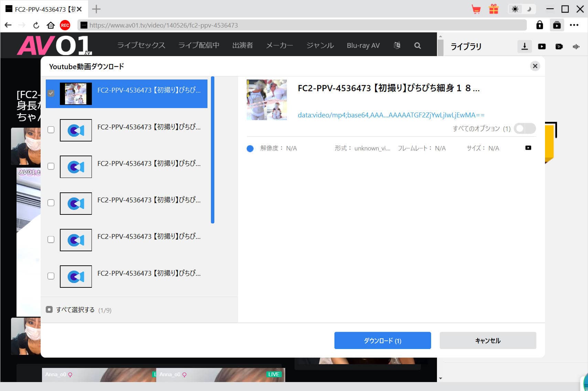This screenshot has width=588, height=391.
Task: Open the ジャンル navigation menu
Action: pyautogui.click(x=320, y=45)
